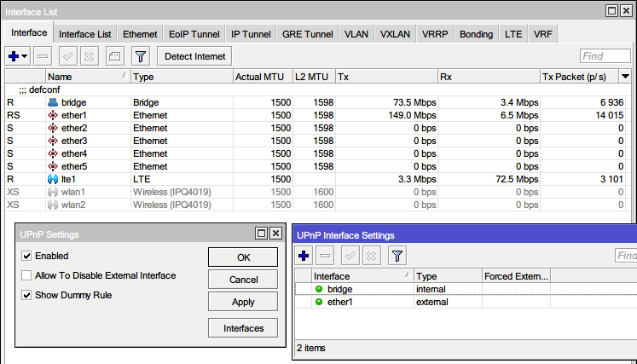Switch to the Interface List tab
This screenshot has height=364, width=637.
(x=85, y=34)
